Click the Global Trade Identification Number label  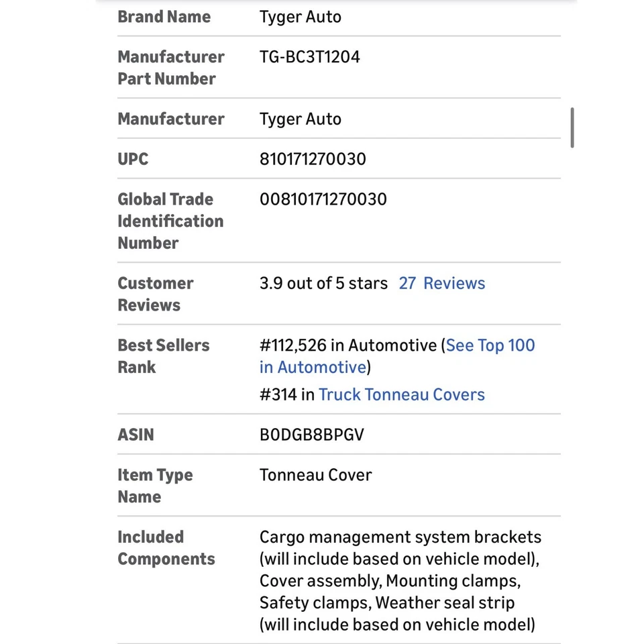point(170,221)
